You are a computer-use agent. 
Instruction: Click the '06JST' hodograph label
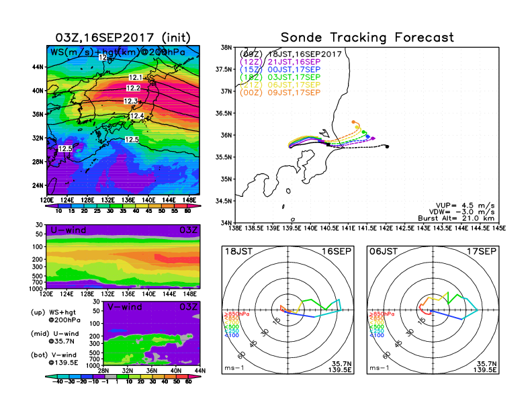click(x=384, y=251)
